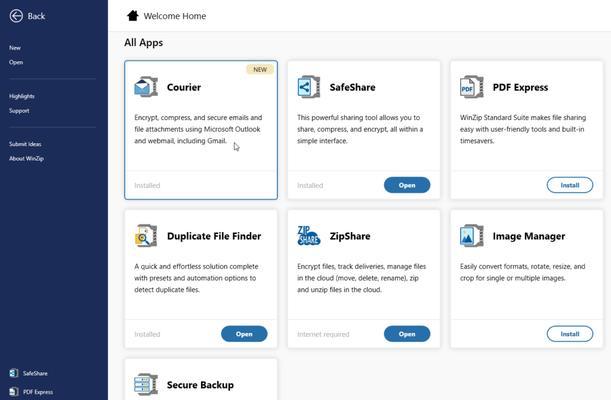Click the Duplicate File Finder card title
Screen dimensions: 611x400
tap(214, 236)
